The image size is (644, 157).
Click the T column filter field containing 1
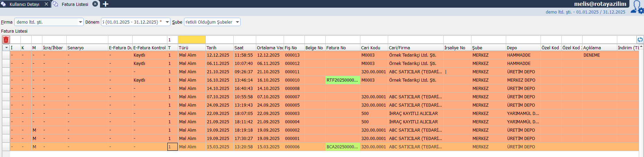click(172, 40)
